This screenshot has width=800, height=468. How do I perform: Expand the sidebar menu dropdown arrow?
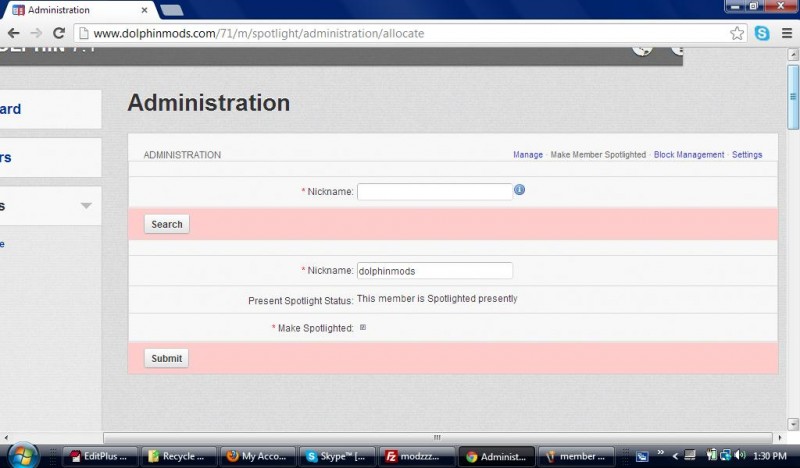click(x=86, y=206)
